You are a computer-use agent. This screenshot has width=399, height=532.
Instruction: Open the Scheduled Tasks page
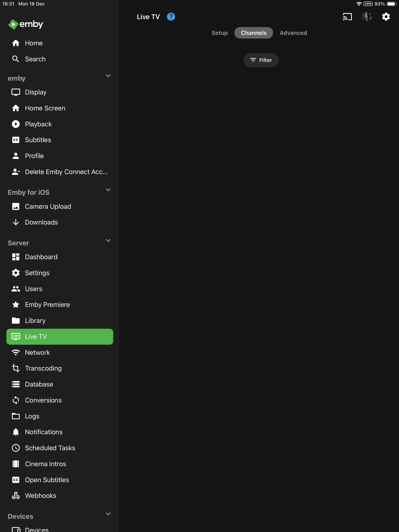click(x=50, y=448)
